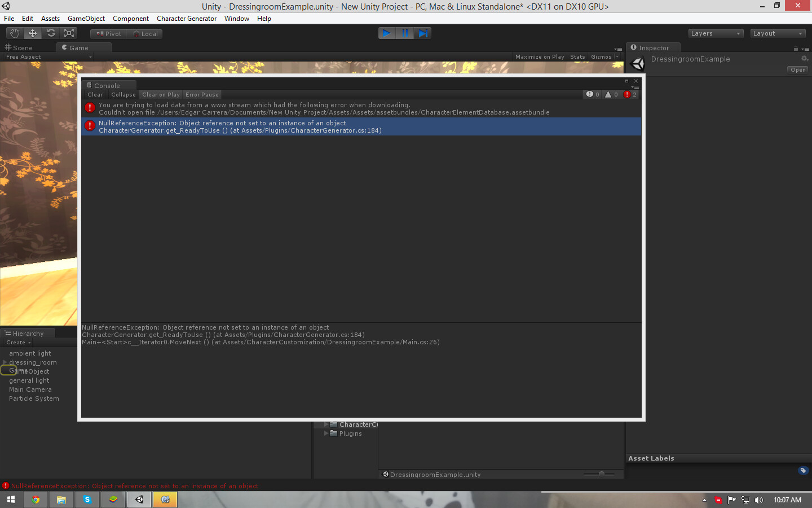The height and width of the screenshot is (508, 812).
Task: Click the volume icon in system tray
Action: pyautogui.click(x=759, y=500)
